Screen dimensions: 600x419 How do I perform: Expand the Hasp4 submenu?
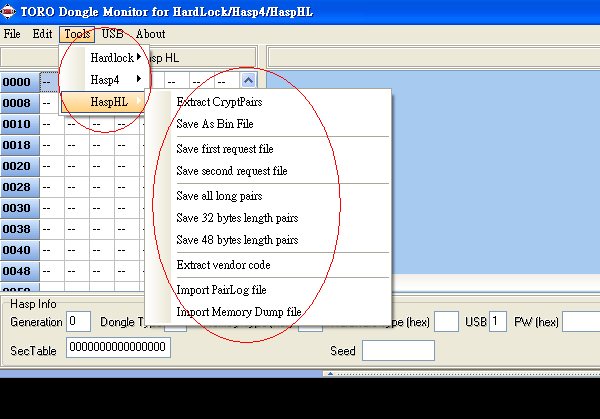103,80
